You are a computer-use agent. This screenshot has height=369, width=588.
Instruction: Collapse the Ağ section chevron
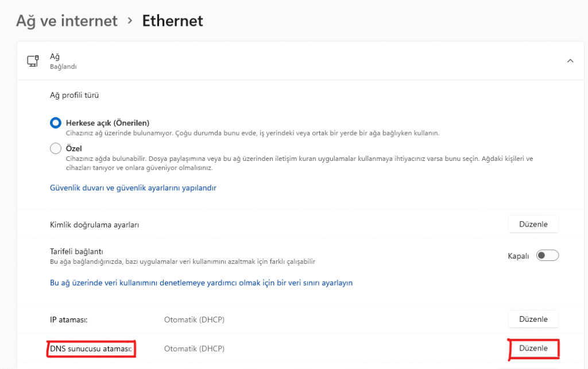coord(570,61)
